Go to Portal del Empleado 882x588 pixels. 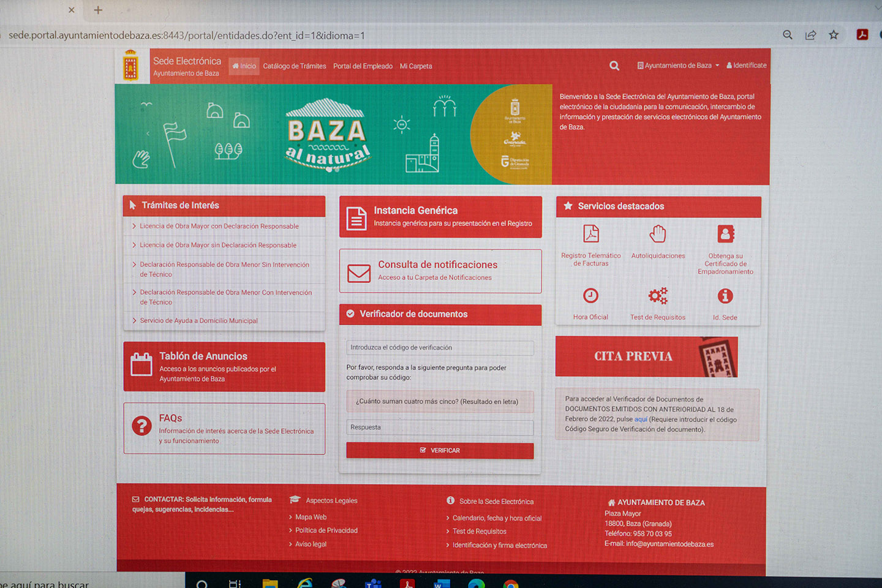363,66
